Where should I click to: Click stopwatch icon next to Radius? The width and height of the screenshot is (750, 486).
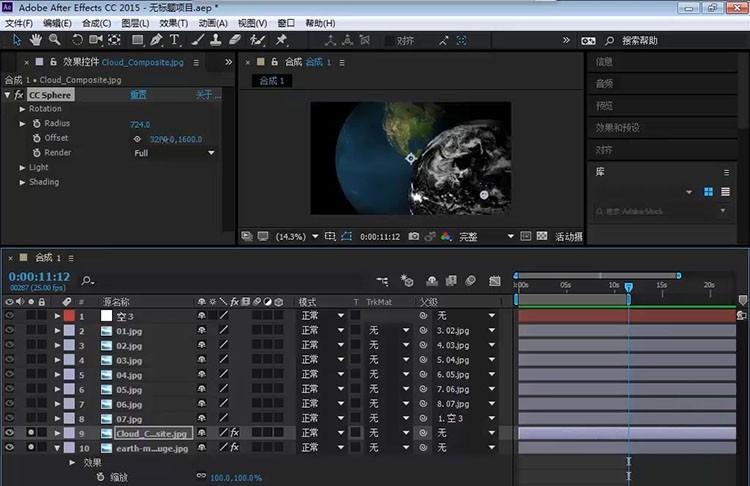click(36, 124)
